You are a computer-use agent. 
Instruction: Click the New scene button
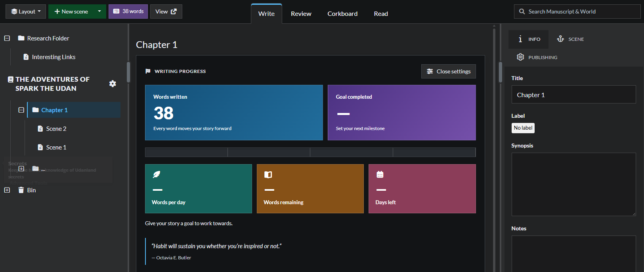(x=71, y=11)
